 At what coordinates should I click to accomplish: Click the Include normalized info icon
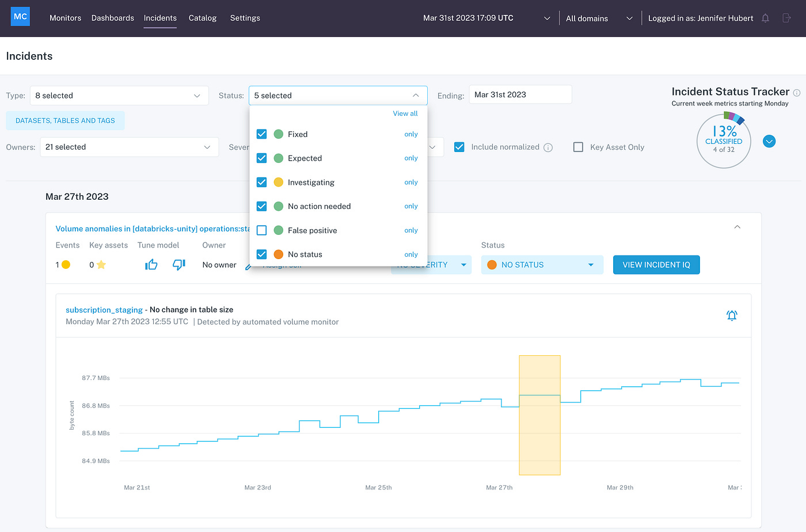click(x=548, y=147)
